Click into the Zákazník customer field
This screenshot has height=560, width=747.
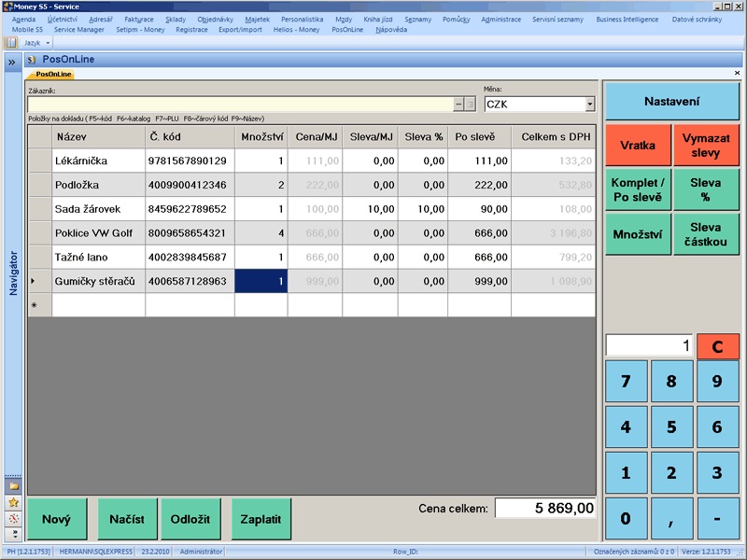point(240,104)
